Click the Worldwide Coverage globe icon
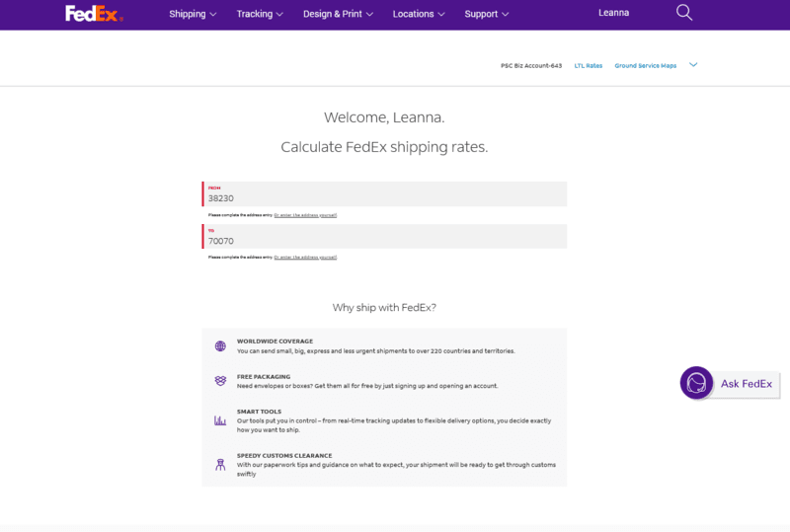 220,346
